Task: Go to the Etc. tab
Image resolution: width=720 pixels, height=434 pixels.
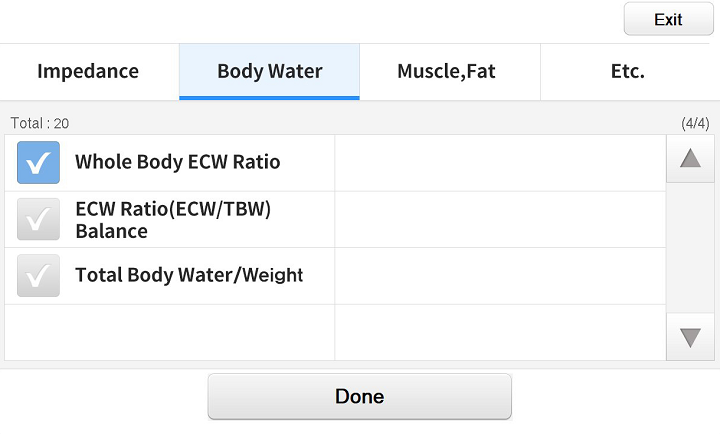Action: click(x=627, y=71)
